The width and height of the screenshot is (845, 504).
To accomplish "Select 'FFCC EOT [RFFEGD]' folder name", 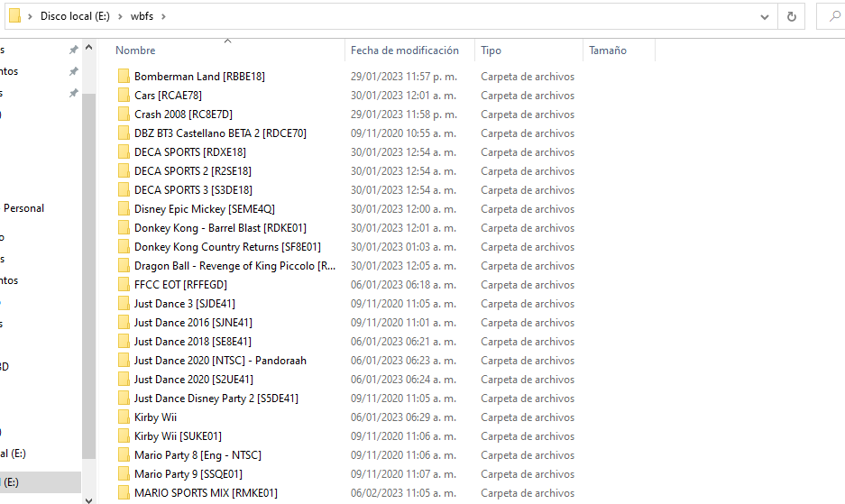I will click(180, 284).
